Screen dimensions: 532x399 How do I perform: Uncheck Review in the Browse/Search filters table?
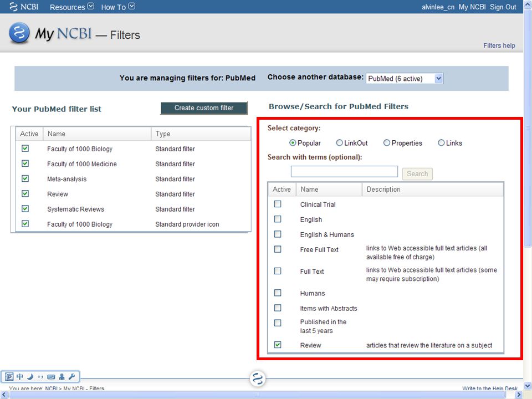point(278,345)
